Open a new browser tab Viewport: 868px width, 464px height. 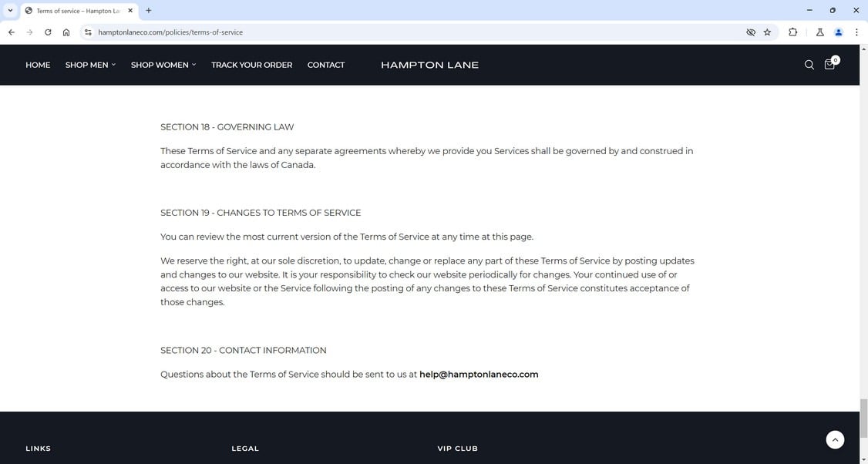click(x=148, y=11)
